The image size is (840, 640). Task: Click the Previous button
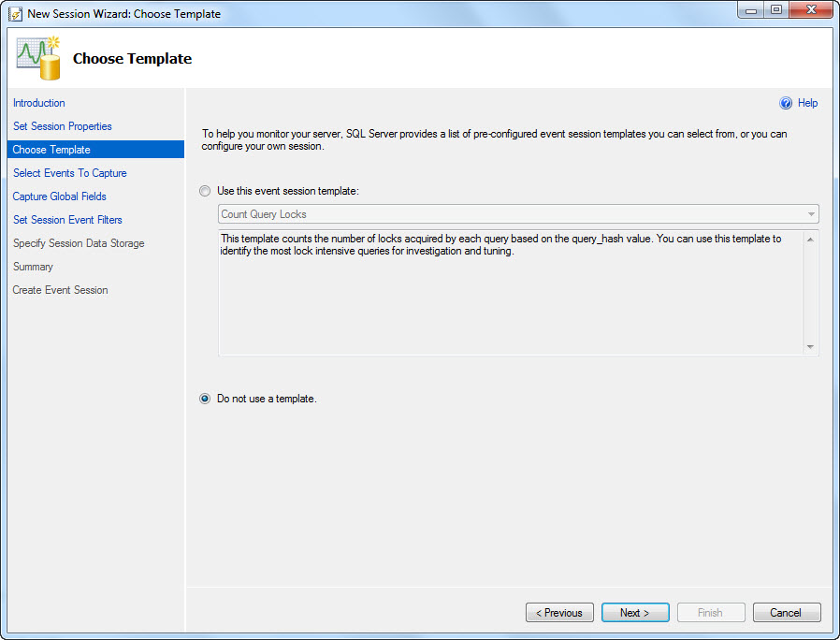[559, 612]
